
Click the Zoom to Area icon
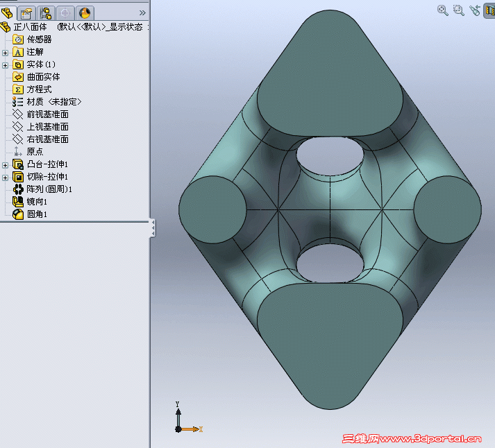pos(458,10)
